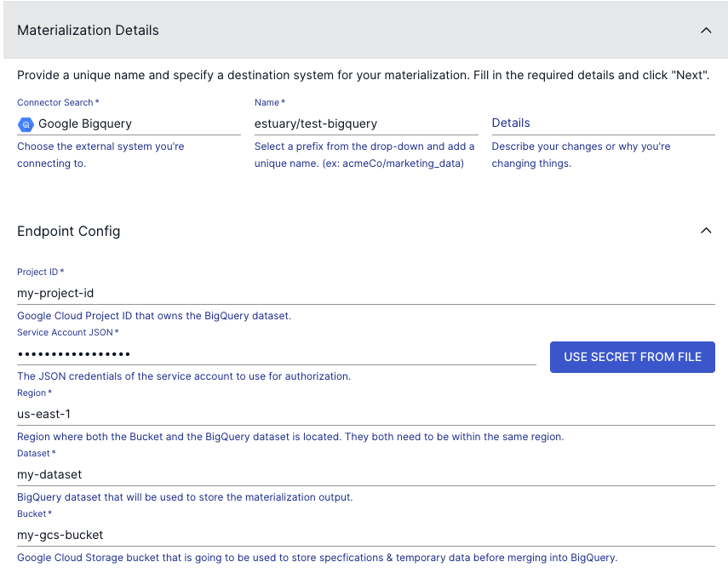Click the Materialization Details section header
The height and width of the screenshot is (579, 728).
coord(88,30)
